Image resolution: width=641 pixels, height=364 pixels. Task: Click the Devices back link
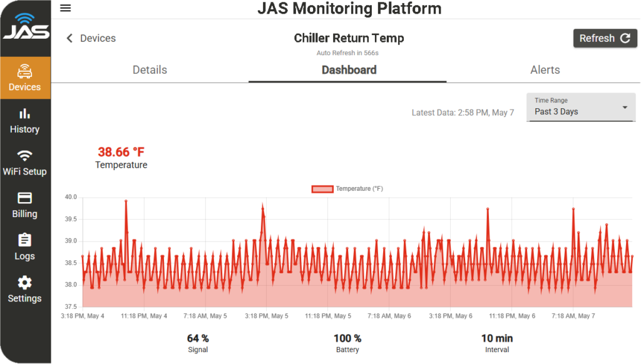point(98,38)
